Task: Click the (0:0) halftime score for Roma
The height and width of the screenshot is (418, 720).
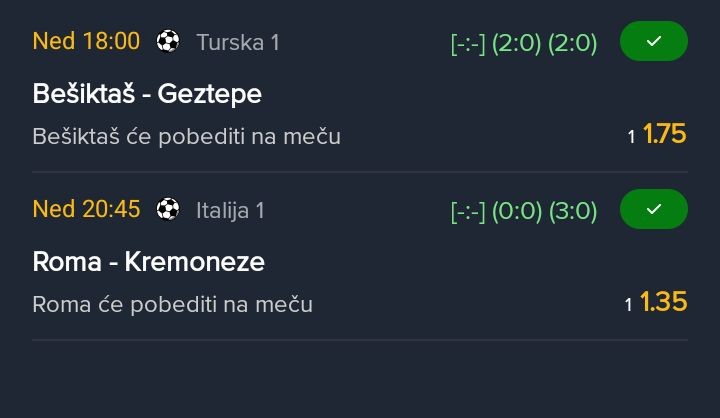Action: 517,211
